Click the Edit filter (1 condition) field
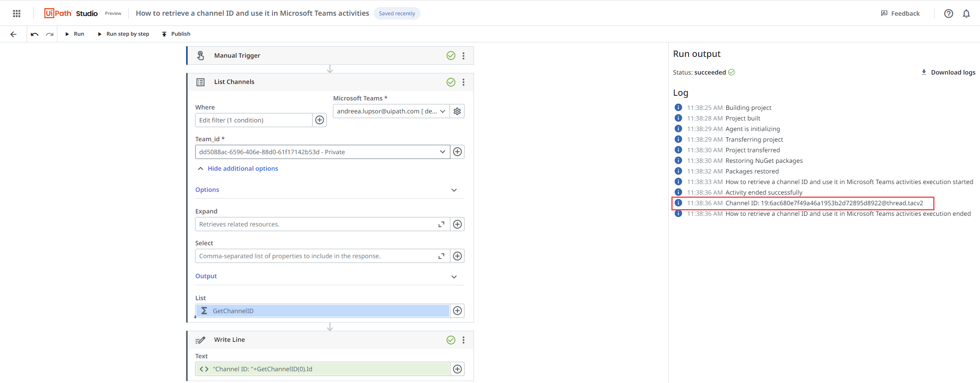 pos(254,120)
